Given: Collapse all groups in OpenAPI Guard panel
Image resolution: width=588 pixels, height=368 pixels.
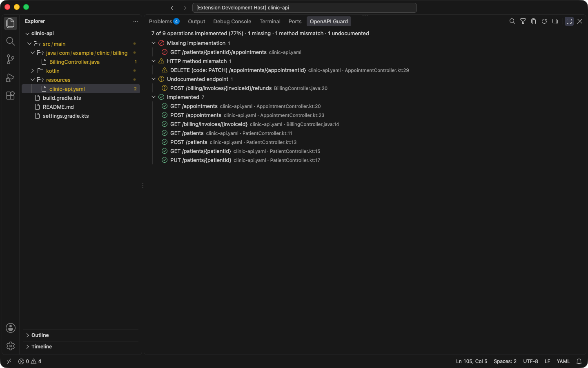Looking at the screenshot, I should pos(555,21).
